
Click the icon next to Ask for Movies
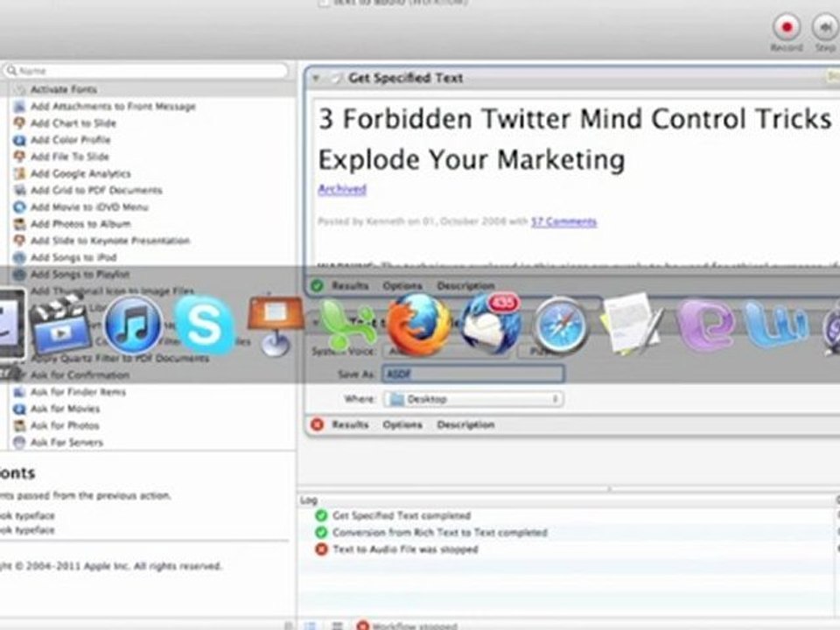tap(19, 409)
